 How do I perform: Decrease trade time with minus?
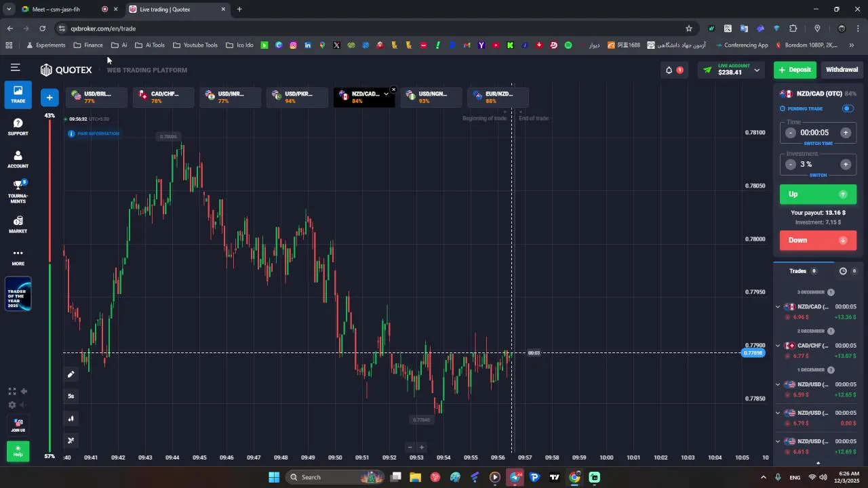[x=790, y=133]
